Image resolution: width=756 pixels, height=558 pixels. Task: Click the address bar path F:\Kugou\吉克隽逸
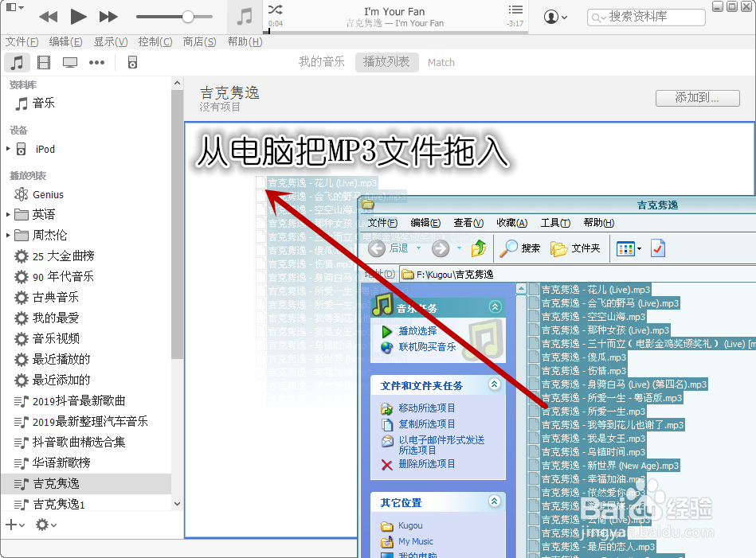pos(455,275)
